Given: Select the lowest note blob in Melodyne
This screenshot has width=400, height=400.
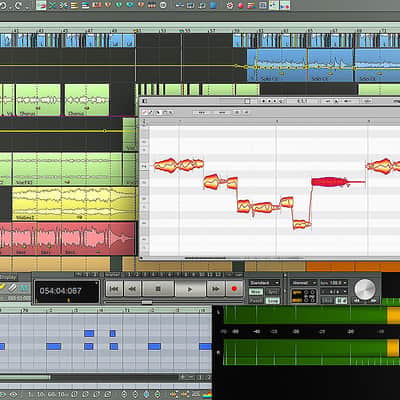Looking at the screenshot, I should (302, 224).
